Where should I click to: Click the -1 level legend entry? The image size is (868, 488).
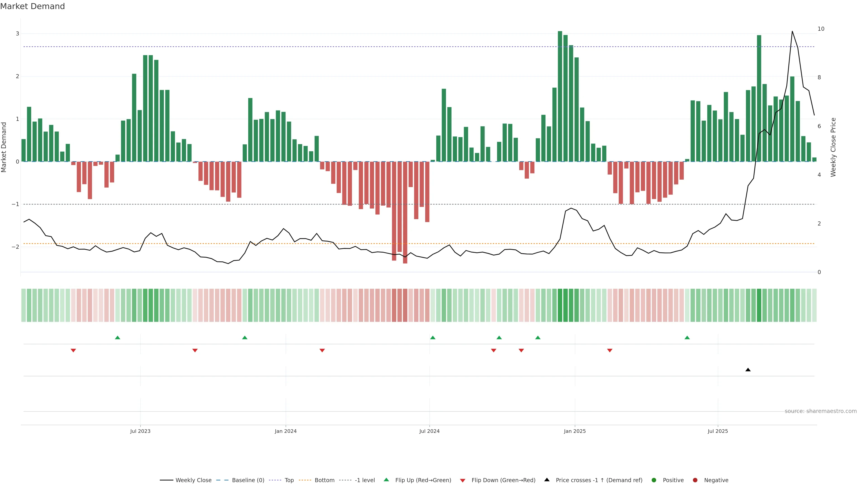coord(365,480)
